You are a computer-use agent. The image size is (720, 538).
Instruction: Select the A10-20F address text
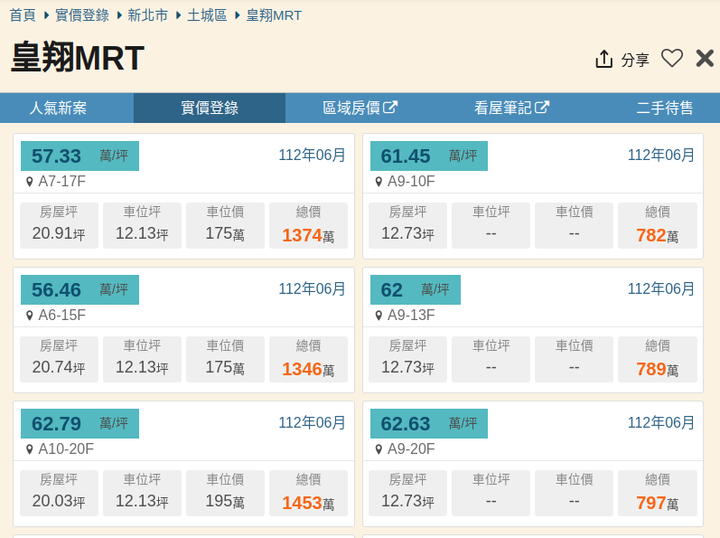[66, 449]
